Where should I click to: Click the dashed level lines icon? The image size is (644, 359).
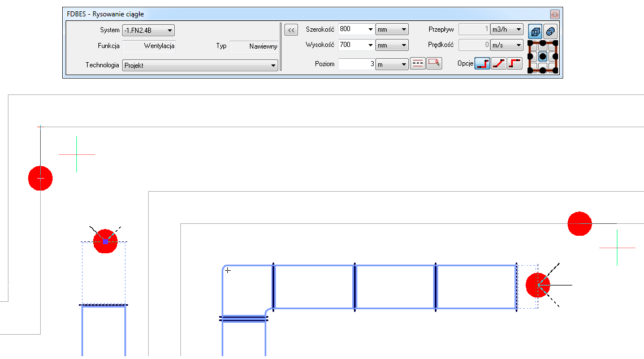(417, 64)
